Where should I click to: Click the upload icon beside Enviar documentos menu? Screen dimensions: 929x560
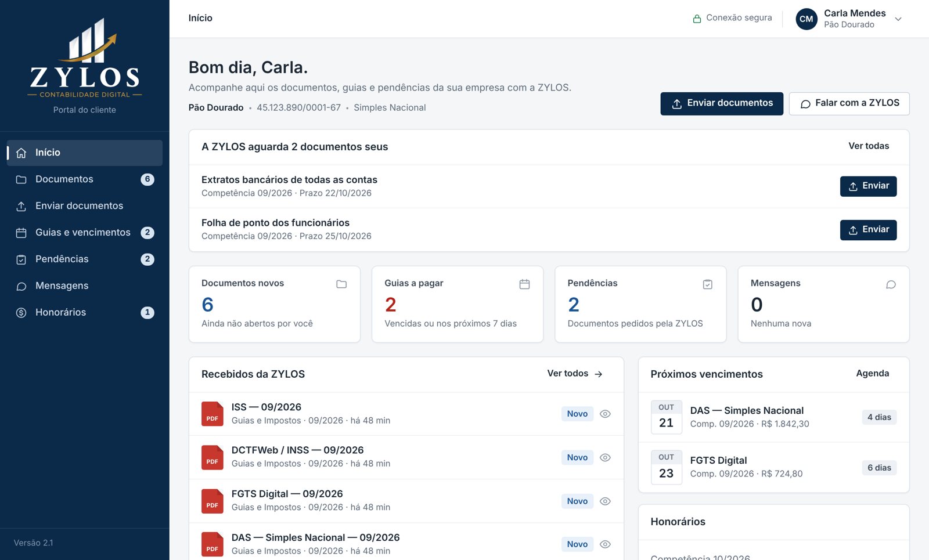tap(21, 207)
